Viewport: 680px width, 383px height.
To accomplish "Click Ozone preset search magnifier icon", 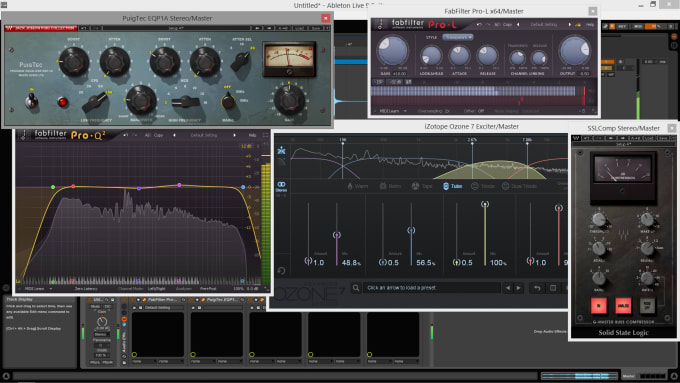I will point(356,288).
